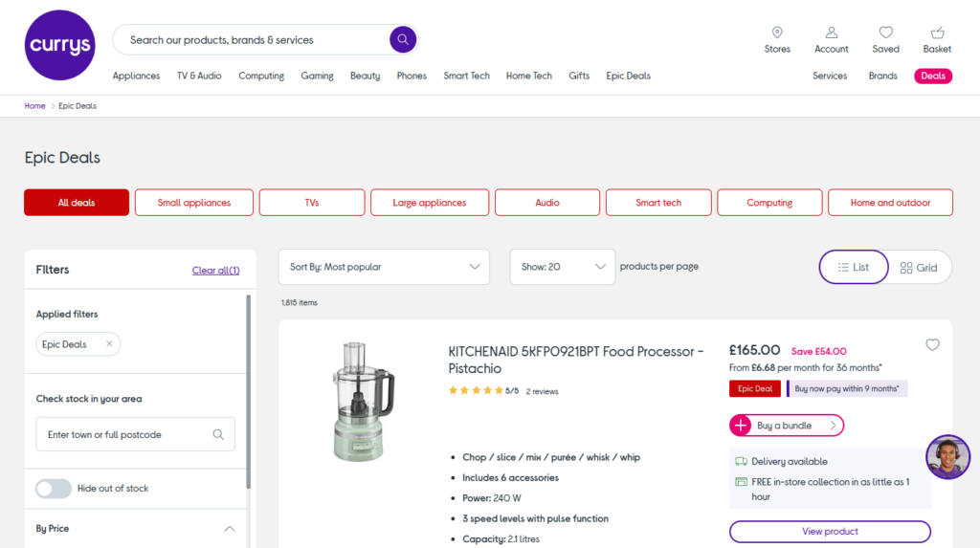Screen dimensions: 980x548
Task: Toggle Hide out of stock switch
Action: coord(54,489)
